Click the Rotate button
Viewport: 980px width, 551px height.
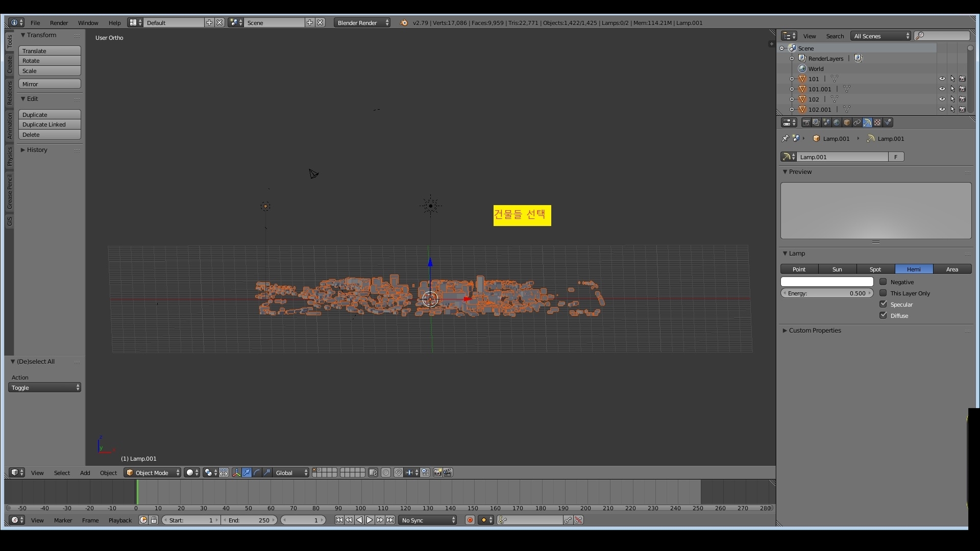[50, 61]
